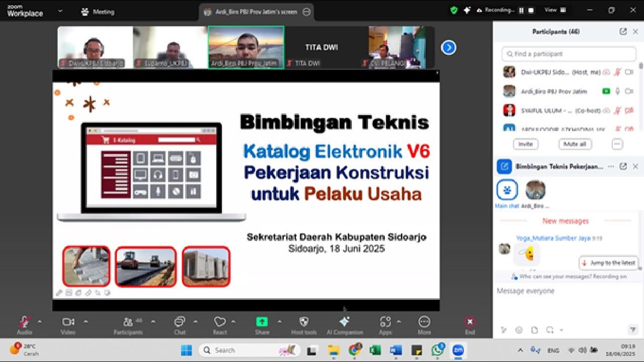
Task: Expand the Audio options arrow
Action: pos(40,321)
